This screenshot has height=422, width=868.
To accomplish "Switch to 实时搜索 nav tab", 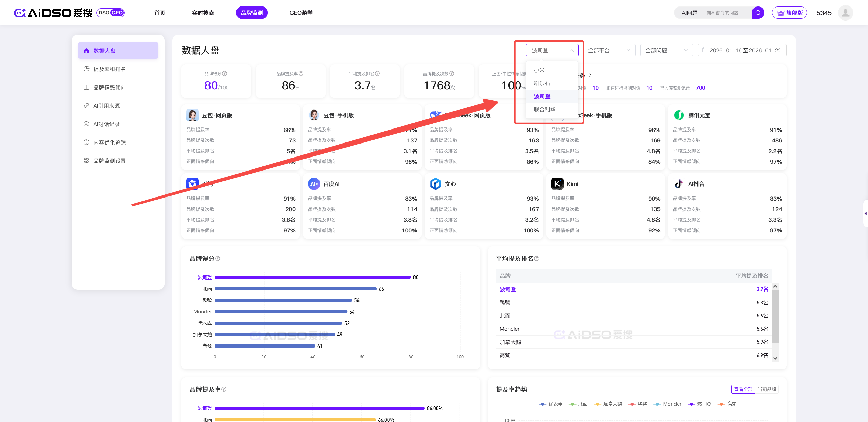I will click(203, 13).
